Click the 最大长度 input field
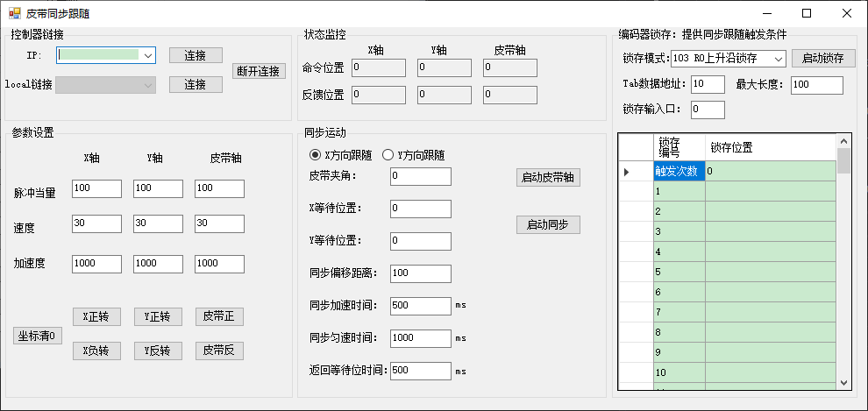This screenshot has width=868, height=411. [816, 85]
